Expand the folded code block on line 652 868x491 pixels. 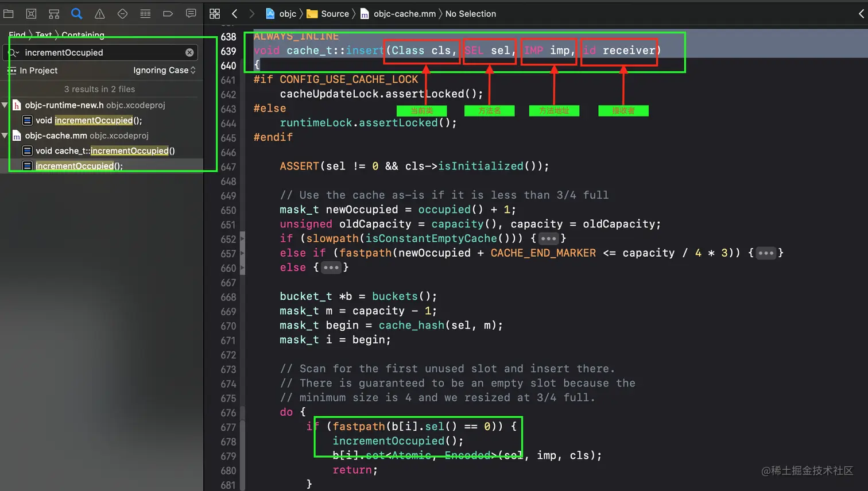[x=549, y=238]
